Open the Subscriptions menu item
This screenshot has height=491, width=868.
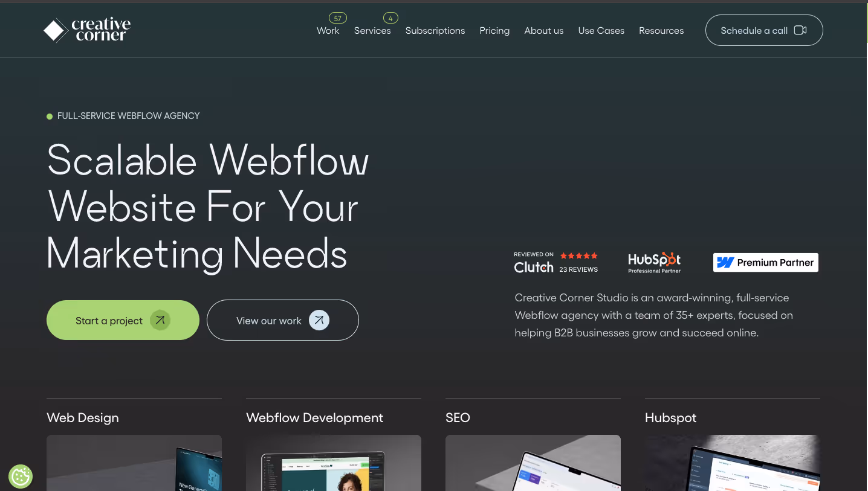(435, 31)
